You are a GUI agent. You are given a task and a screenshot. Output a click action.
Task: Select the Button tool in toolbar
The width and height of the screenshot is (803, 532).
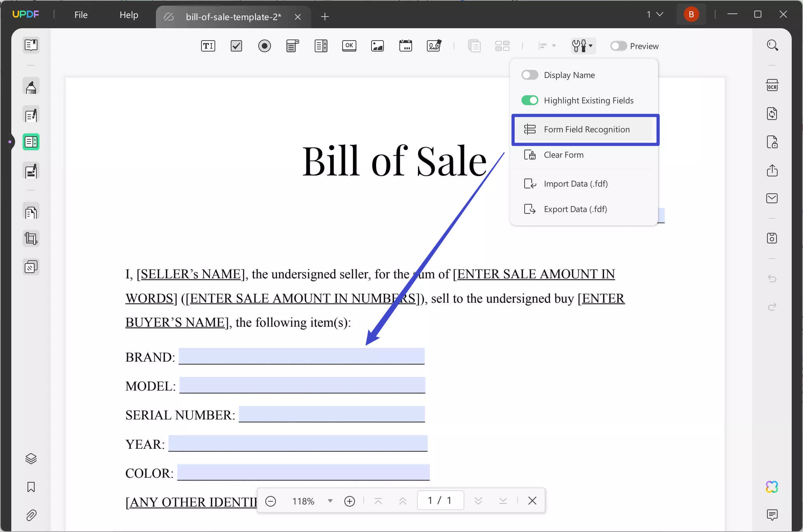coord(349,46)
